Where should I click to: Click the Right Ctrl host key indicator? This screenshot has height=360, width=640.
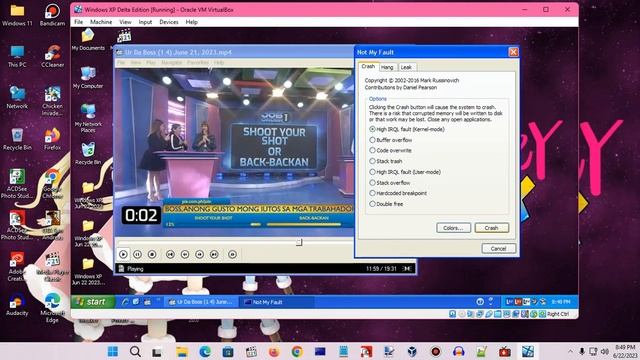pyautogui.click(x=558, y=314)
